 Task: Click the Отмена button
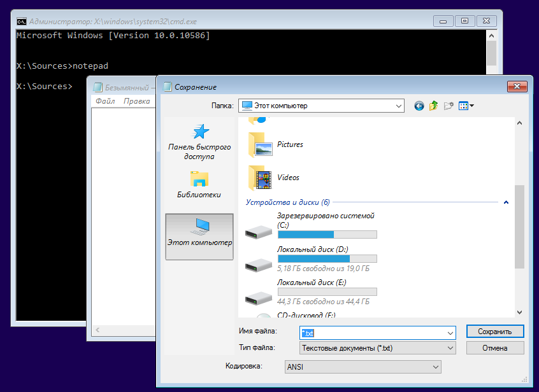pos(494,348)
